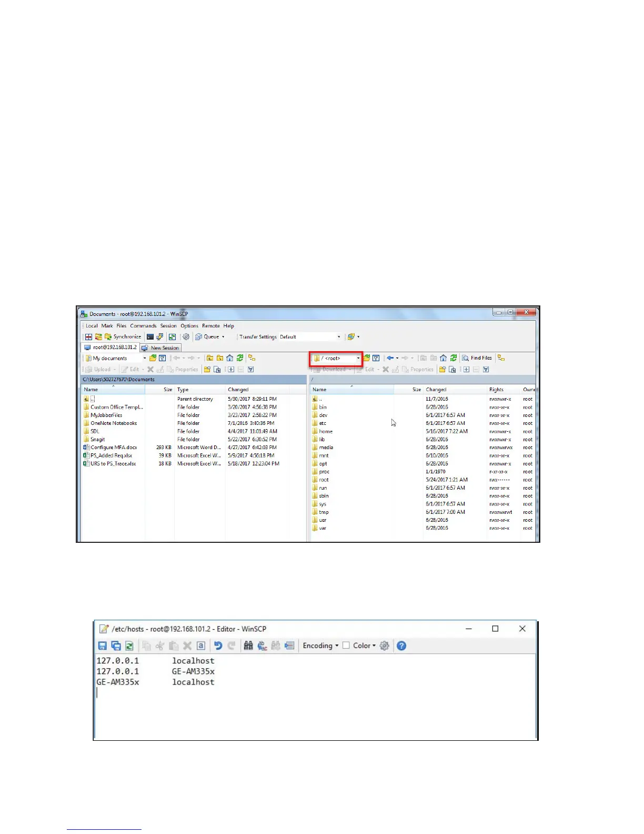This screenshot has width=644, height=834.
Task: Sort remote panel by Changed column
Action: 455,390
